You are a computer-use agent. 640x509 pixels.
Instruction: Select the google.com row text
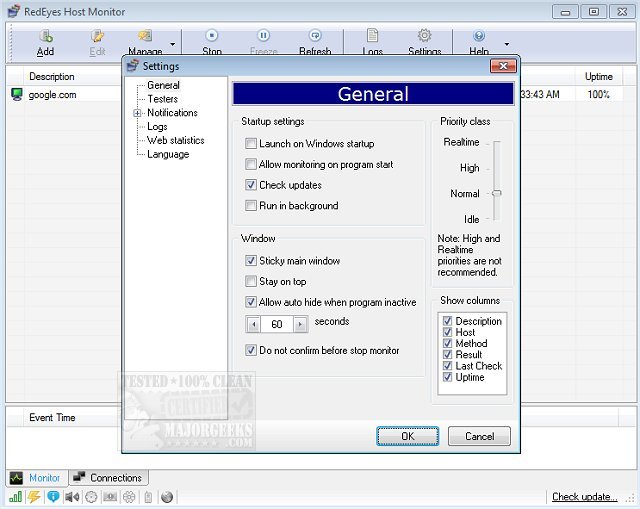click(x=52, y=95)
